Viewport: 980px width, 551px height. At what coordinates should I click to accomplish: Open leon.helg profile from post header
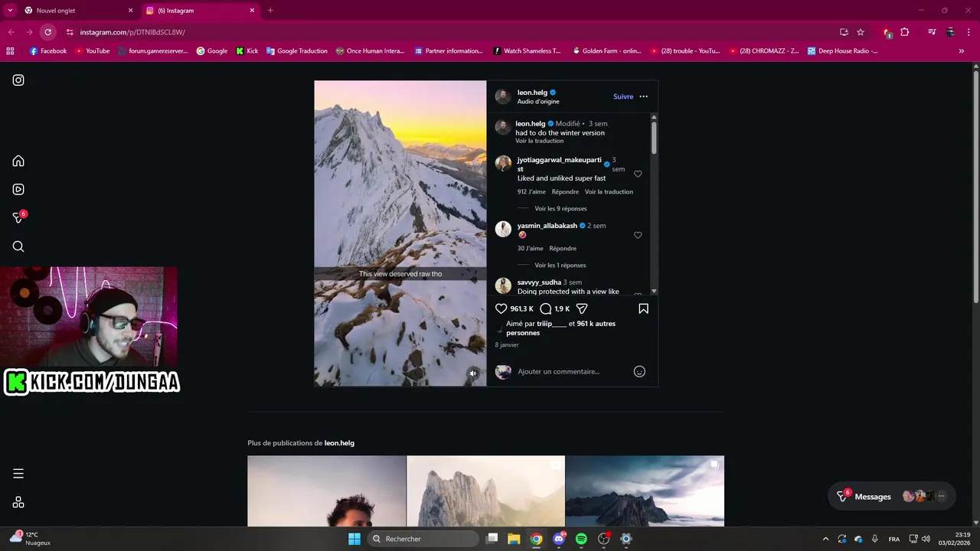532,93
